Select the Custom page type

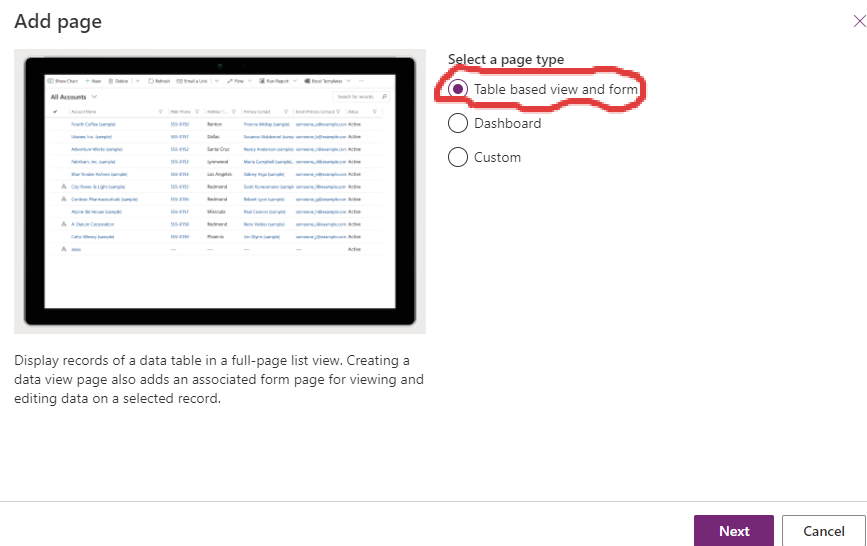(x=458, y=157)
